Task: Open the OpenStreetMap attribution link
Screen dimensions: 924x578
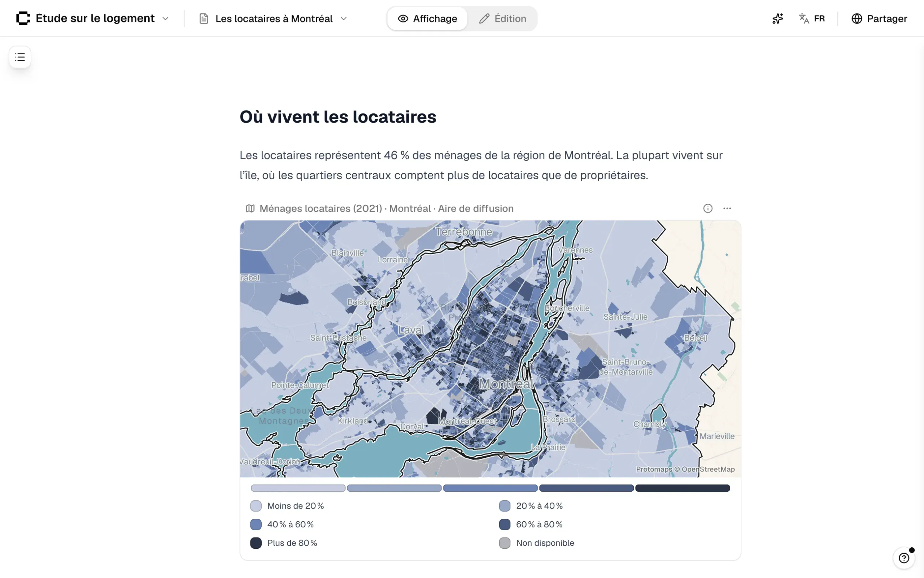Action: (x=708, y=469)
